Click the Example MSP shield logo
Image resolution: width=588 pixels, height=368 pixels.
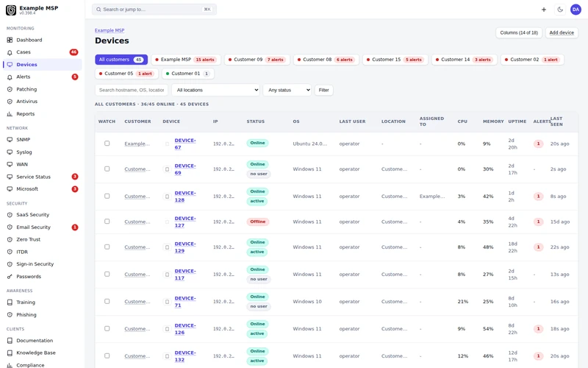pyautogui.click(x=11, y=10)
